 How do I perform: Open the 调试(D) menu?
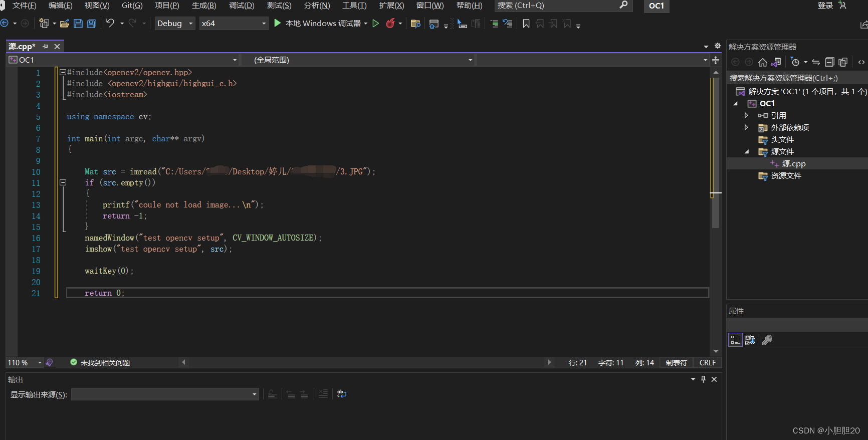point(242,6)
